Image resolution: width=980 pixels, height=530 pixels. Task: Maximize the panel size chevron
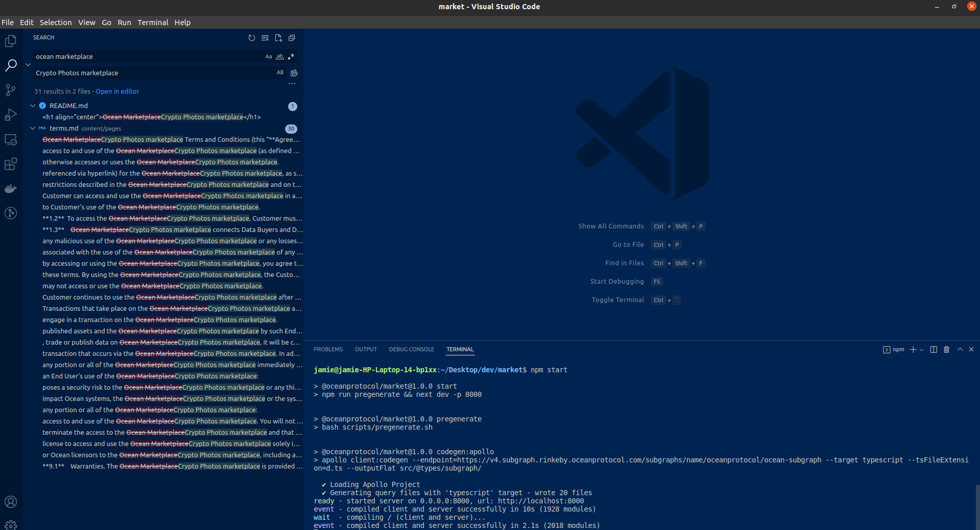960,349
